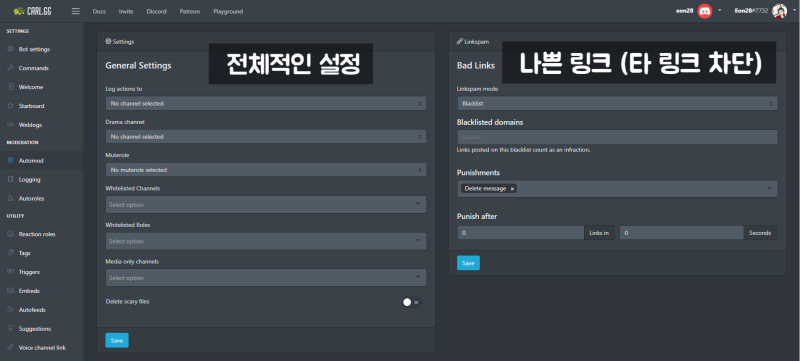The height and width of the screenshot is (361, 800).
Task: Go to Voice channel link page
Action: pyautogui.click(x=42, y=347)
